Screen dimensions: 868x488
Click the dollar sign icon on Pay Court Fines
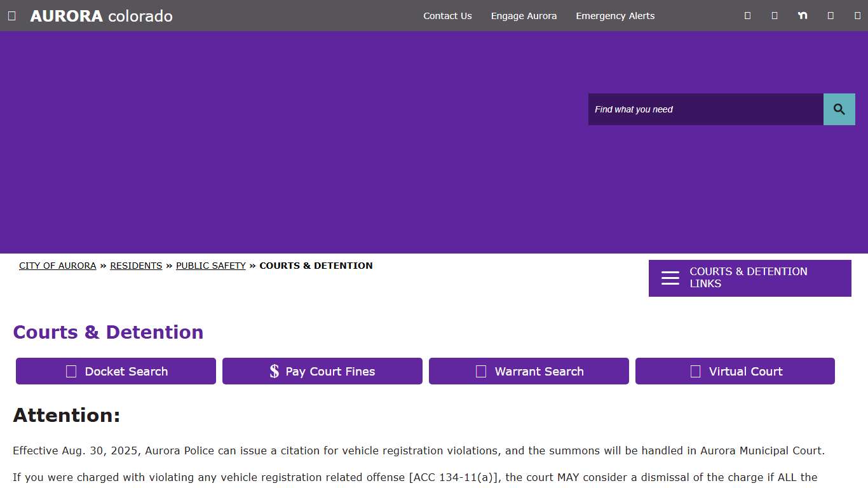[274, 371]
